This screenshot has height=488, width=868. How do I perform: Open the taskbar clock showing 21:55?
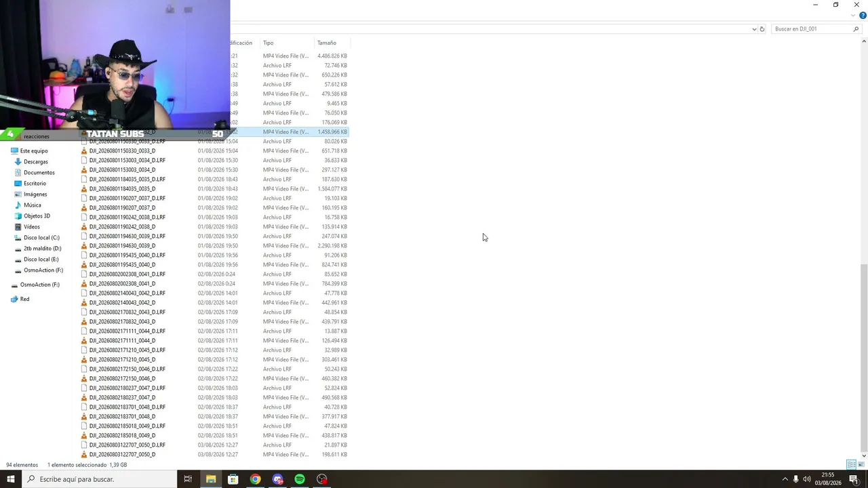[x=828, y=479]
